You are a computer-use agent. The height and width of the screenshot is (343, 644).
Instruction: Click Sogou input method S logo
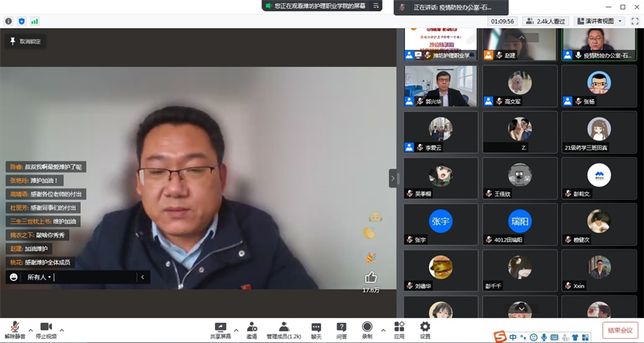pos(500,337)
